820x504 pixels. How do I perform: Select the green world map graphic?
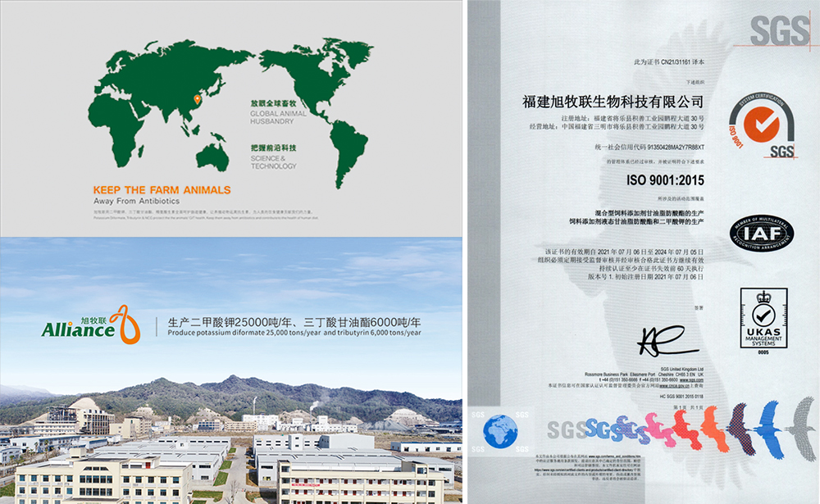coord(230,111)
